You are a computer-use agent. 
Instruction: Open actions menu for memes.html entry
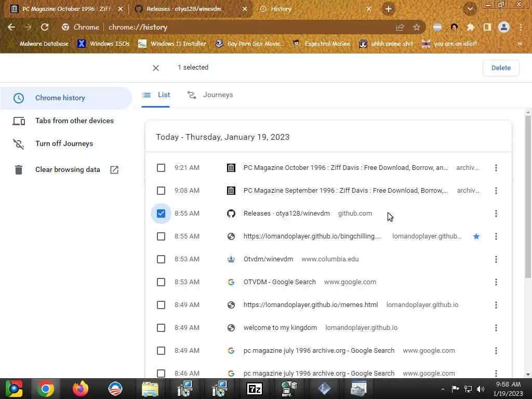[x=496, y=304]
